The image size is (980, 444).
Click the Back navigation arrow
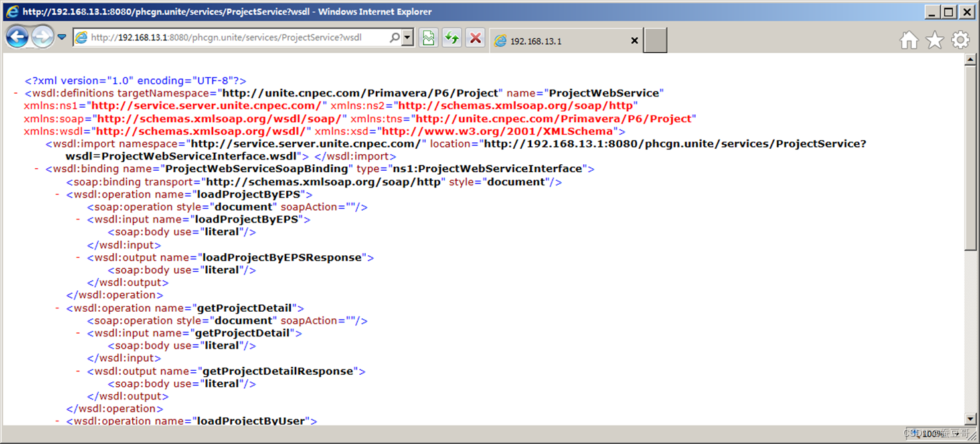(x=18, y=37)
